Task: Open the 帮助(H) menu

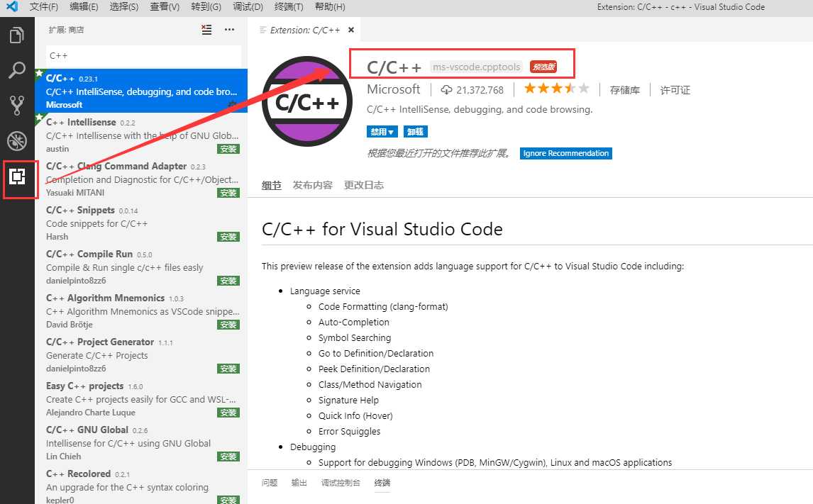Action: (330, 6)
